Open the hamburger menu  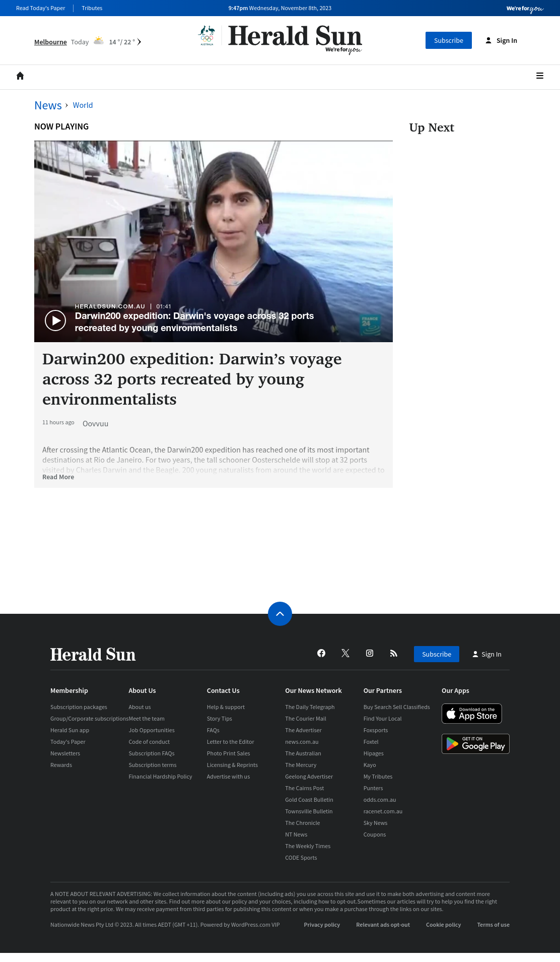point(540,76)
